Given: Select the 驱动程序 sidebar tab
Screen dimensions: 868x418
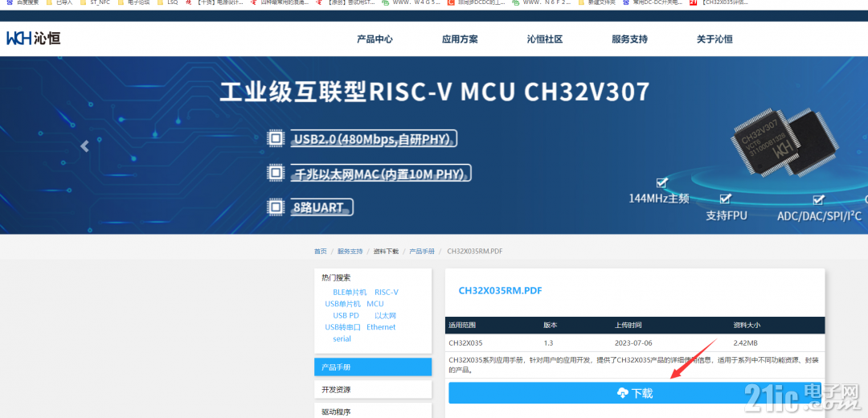Looking at the screenshot, I should [x=373, y=412].
